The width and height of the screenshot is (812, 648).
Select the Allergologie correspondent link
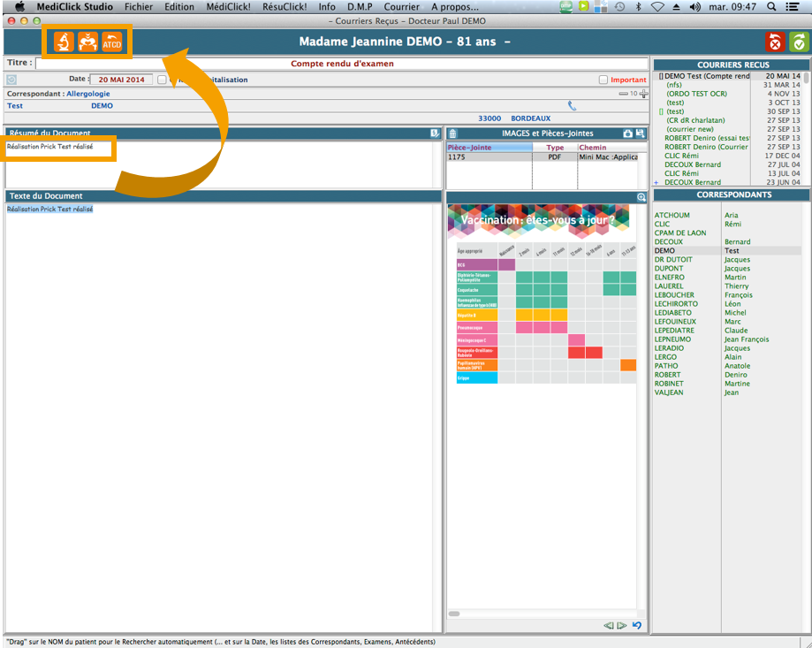tap(88, 93)
